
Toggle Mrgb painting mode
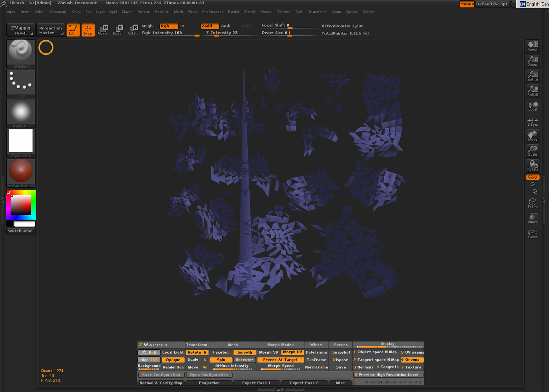(x=147, y=26)
